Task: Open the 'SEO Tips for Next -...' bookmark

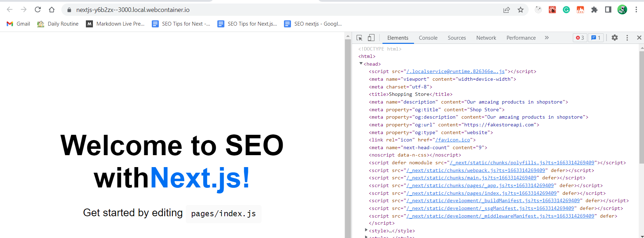Action: point(181,24)
